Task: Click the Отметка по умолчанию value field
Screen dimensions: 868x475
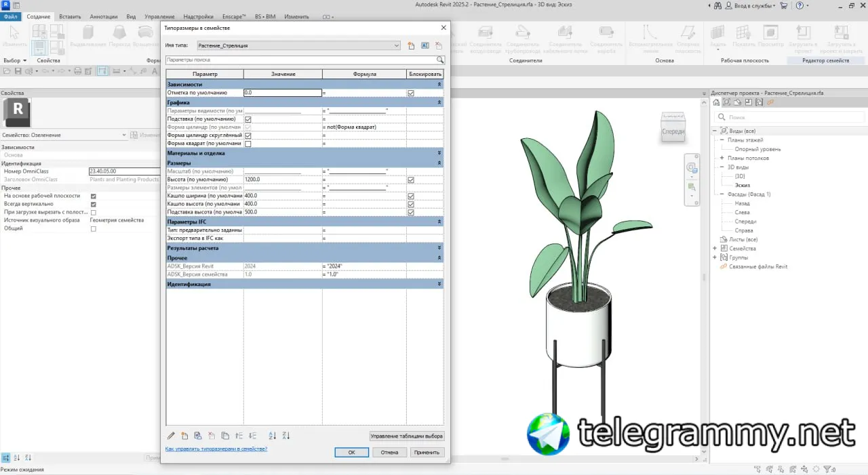Action: tap(283, 93)
